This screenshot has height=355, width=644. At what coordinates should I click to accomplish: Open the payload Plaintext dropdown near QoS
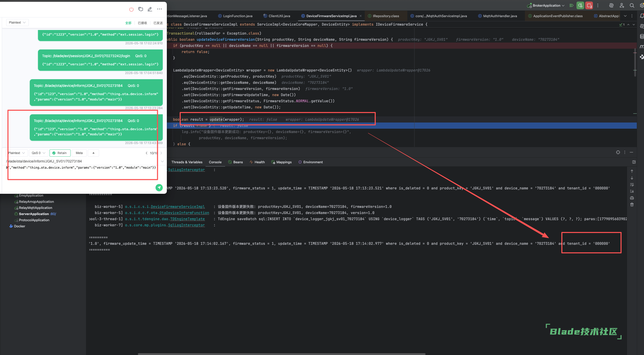coord(16,153)
